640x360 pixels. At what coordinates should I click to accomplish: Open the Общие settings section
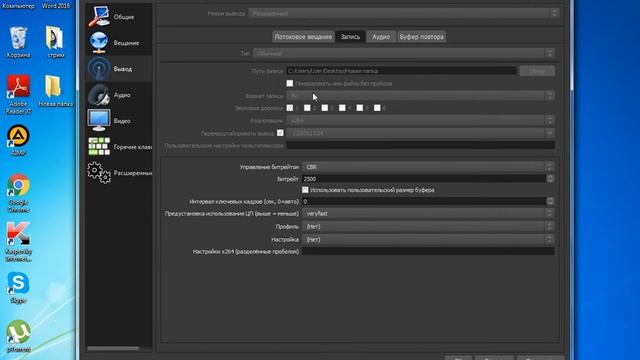tap(119, 17)
